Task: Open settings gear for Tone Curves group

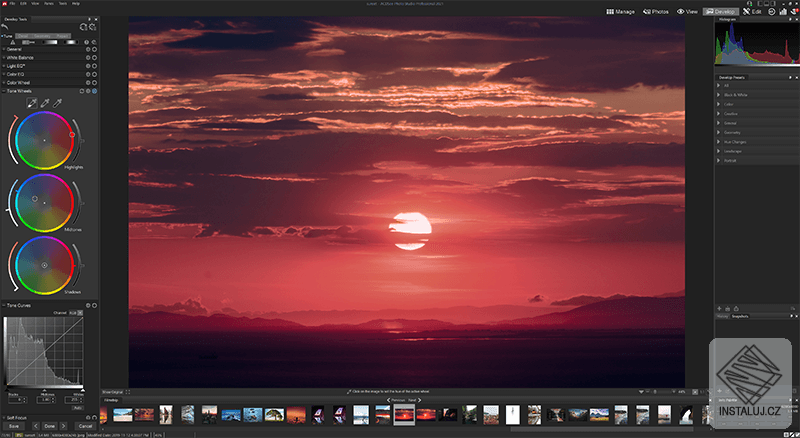Action: (x=88, y=305)
